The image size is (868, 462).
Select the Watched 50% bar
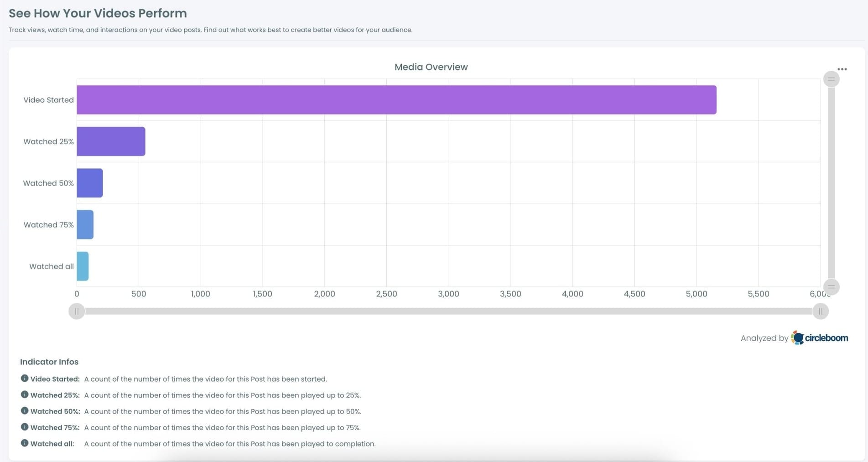click(89, 183)
